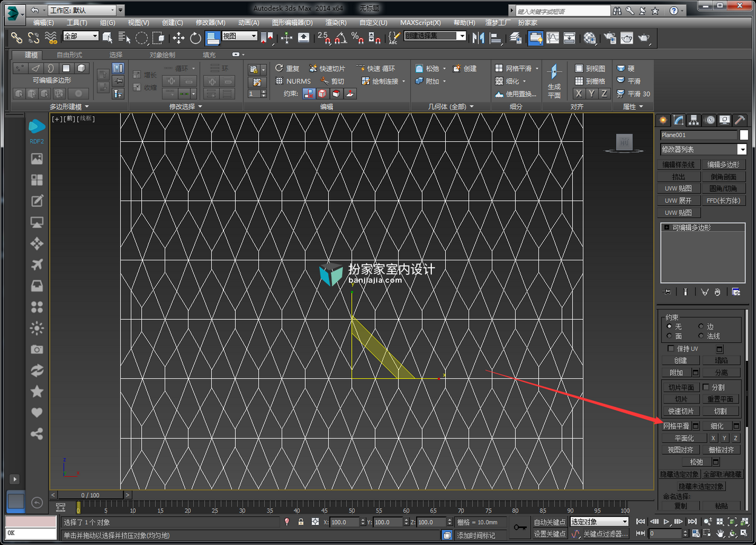Open the 选定对象 key filter dropdown
The image size is (756, 545).
(x=600, y=522)
